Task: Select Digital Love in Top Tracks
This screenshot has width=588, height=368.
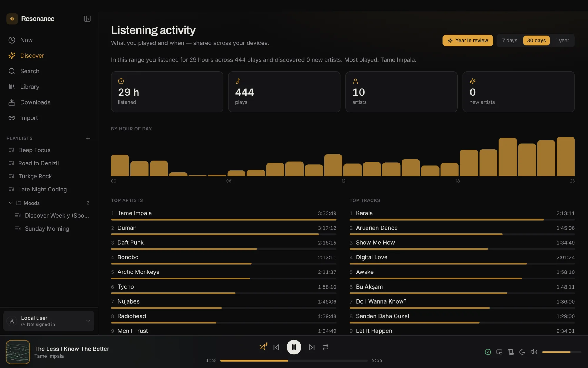Action: pos(462,259)
